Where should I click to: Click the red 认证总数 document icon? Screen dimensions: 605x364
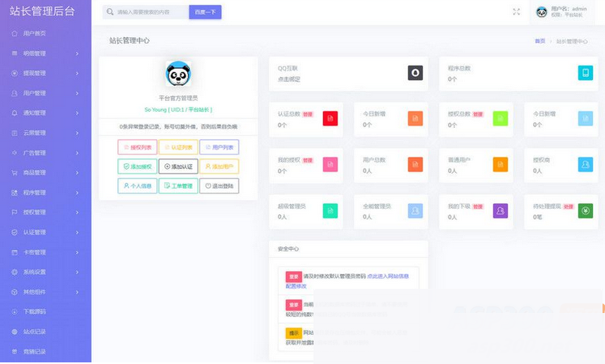coord(330,119)
